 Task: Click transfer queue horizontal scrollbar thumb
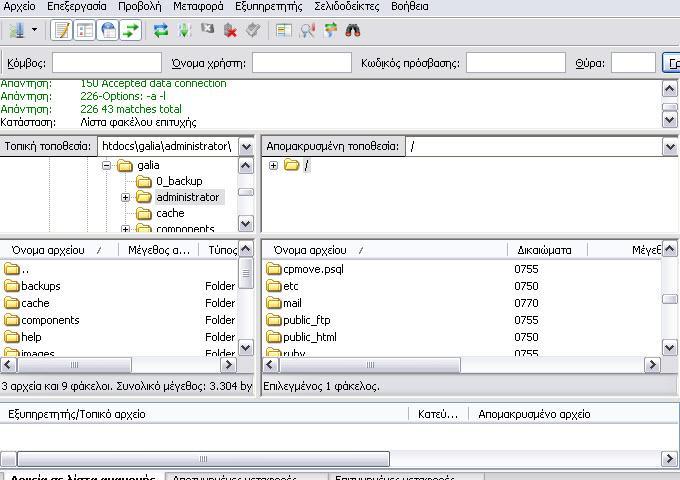[x=203, y=459]
